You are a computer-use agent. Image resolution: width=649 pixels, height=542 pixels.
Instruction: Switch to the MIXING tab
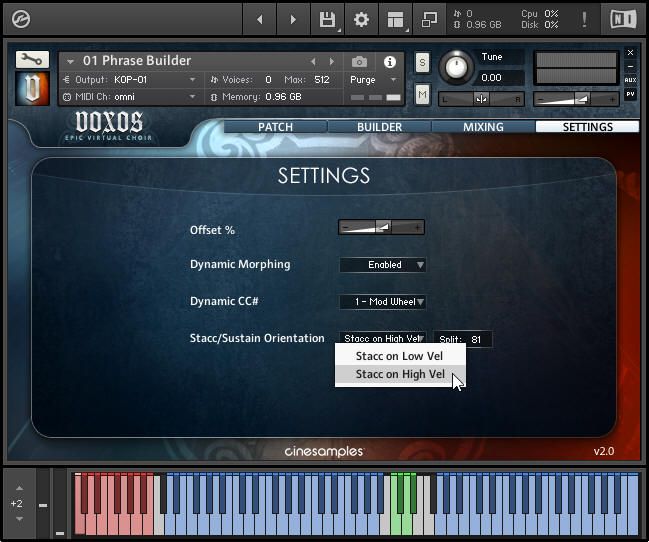(483, 127)
